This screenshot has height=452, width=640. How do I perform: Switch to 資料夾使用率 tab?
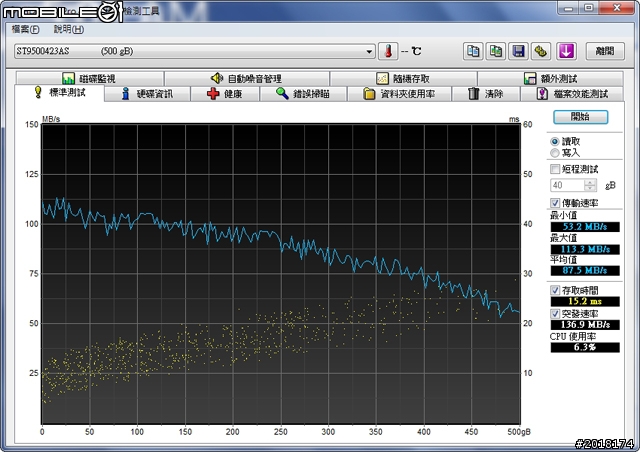399,94
